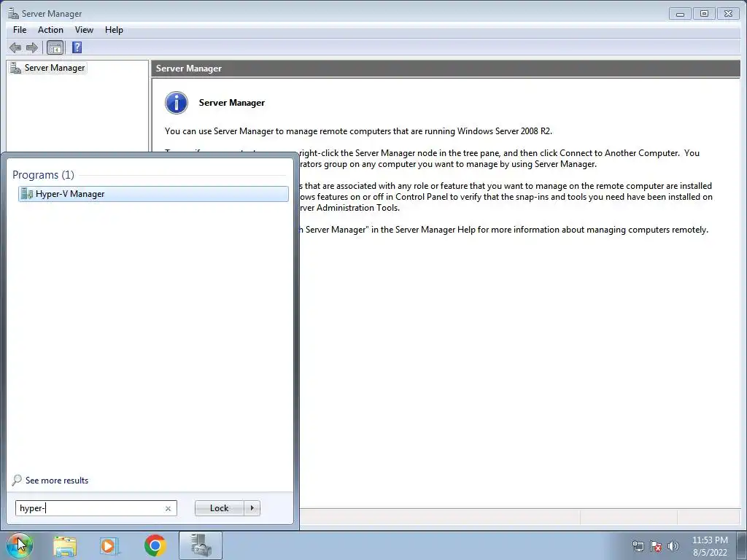Click the Back arrow toolbar icon
The image size is (747, 560).
(15, 47)
